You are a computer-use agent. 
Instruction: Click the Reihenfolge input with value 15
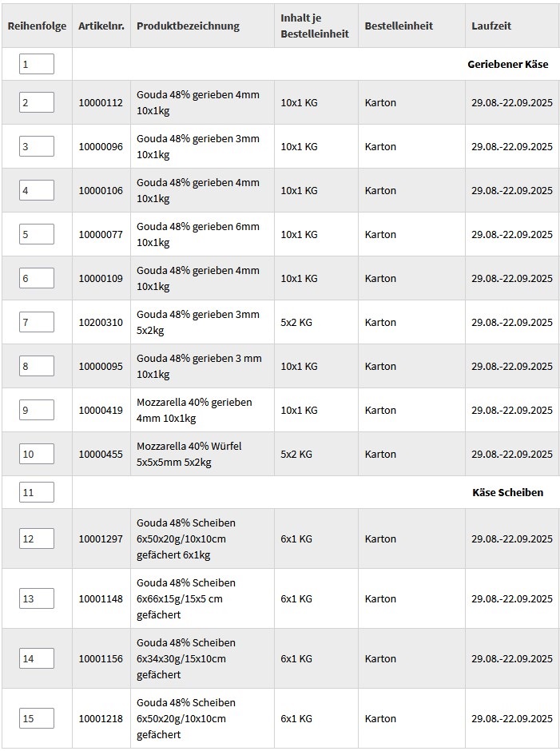tap(37, 718)
